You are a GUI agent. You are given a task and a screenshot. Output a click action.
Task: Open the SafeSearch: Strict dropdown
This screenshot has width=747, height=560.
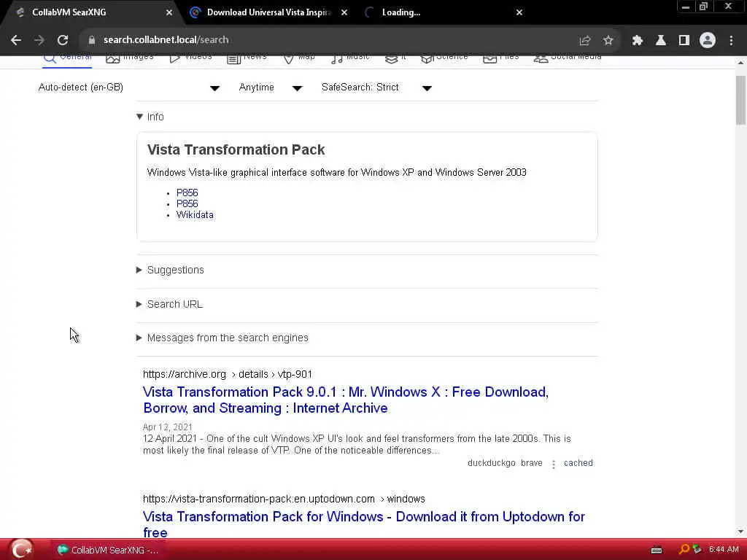point(376,87)
